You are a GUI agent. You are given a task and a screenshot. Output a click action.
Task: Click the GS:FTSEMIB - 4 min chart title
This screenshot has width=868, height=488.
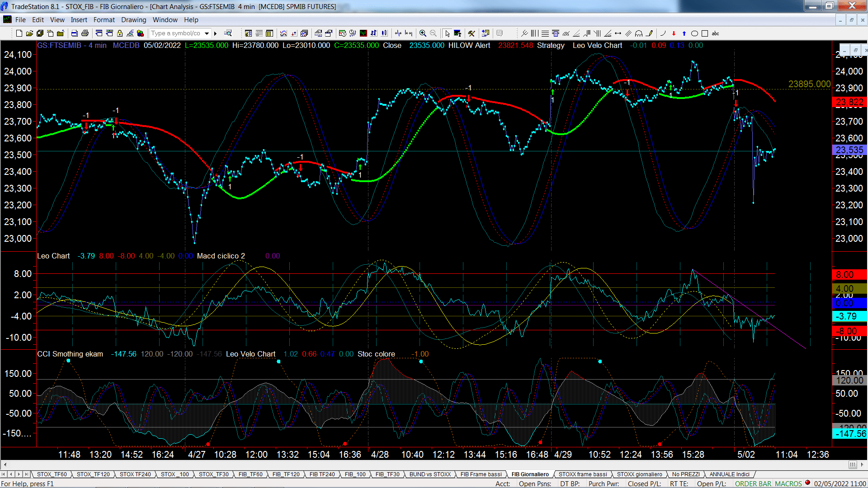pos(72,45)
